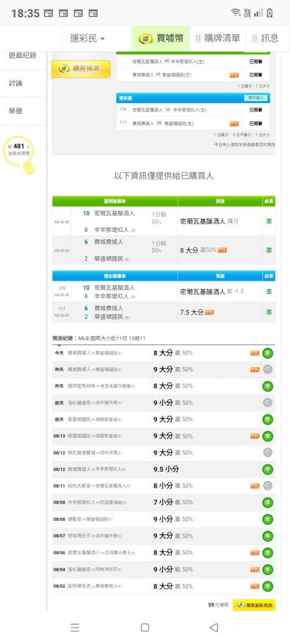
Task: Click 邁阿密馬林魚 vs 克里夫蘭守護者 matchup
Action: tap(101, 386)
